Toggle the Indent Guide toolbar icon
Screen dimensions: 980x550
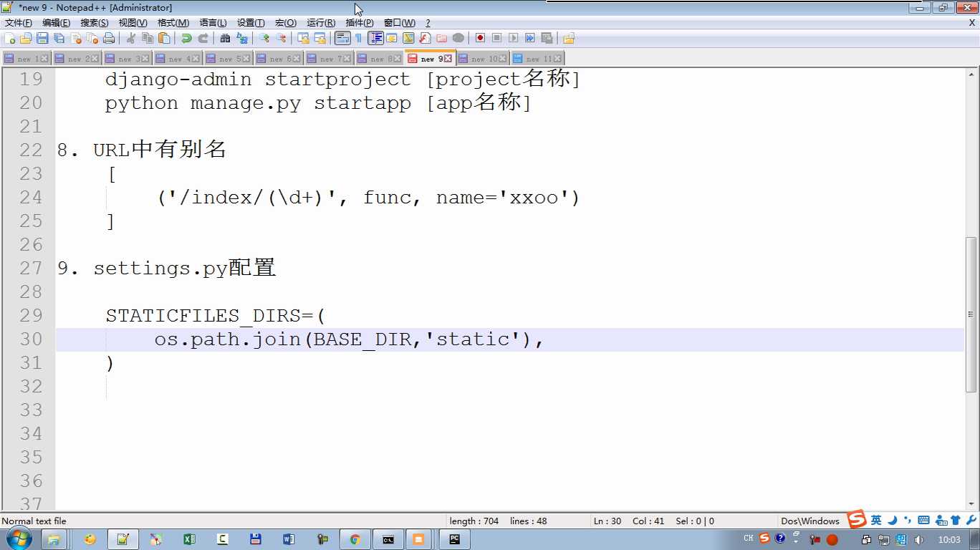click(x=375, y=38)
